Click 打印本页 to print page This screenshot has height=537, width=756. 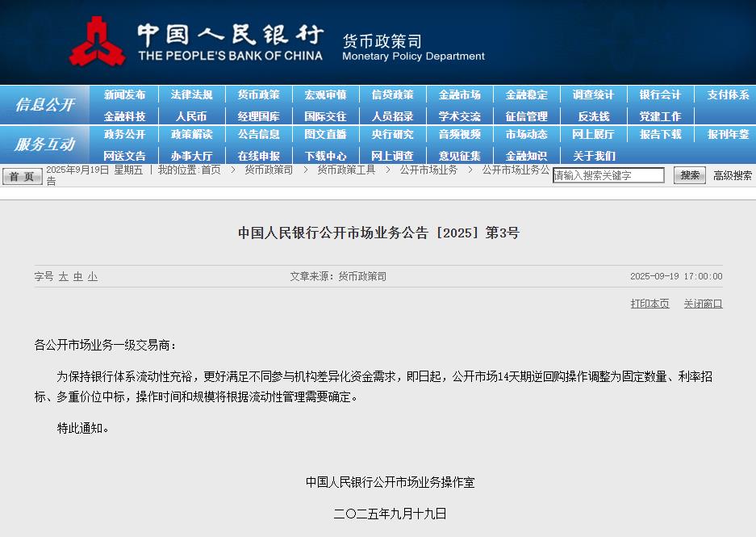(649, 304)
